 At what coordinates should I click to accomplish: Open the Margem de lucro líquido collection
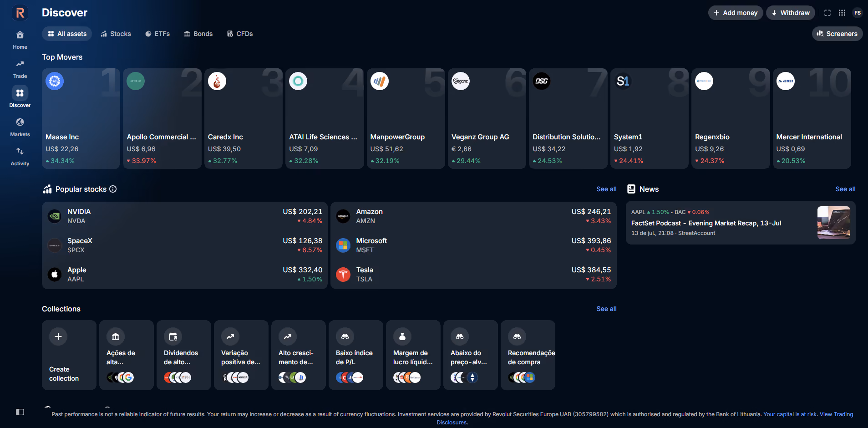pos(413,355)
